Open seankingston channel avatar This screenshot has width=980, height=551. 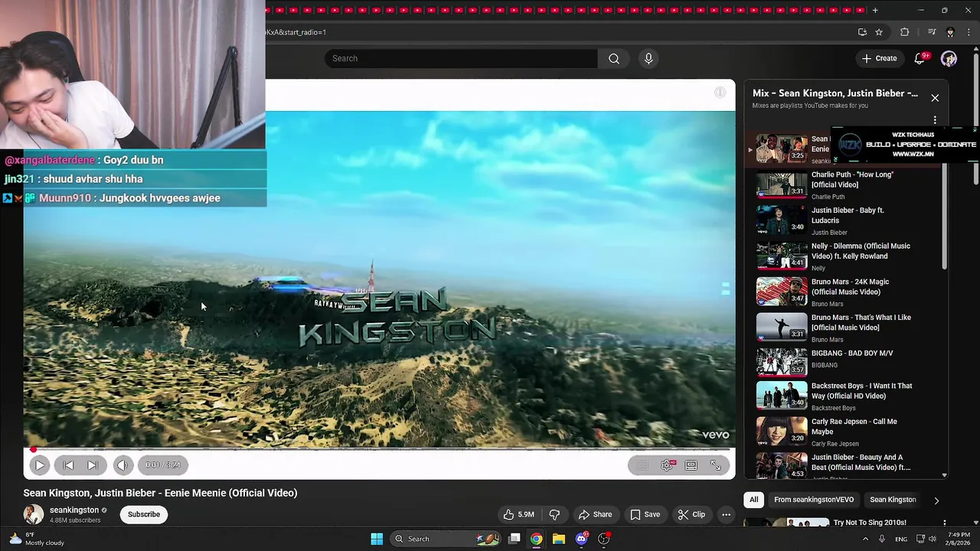point(34,514)
